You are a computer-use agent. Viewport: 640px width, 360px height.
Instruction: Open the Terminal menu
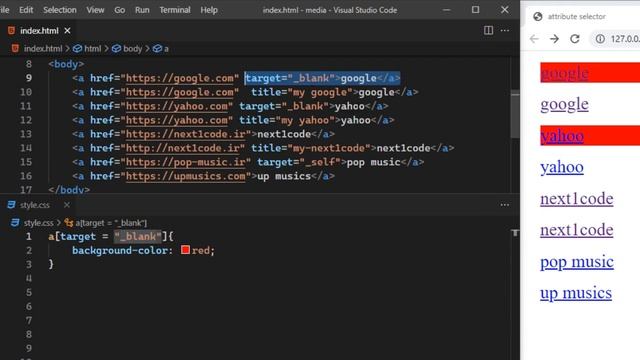[x=175, y=10]
